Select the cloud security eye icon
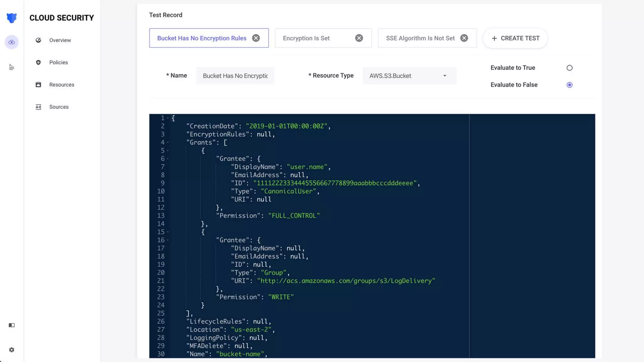This screenshot has width=644, height=362. (x=12, y=42)
